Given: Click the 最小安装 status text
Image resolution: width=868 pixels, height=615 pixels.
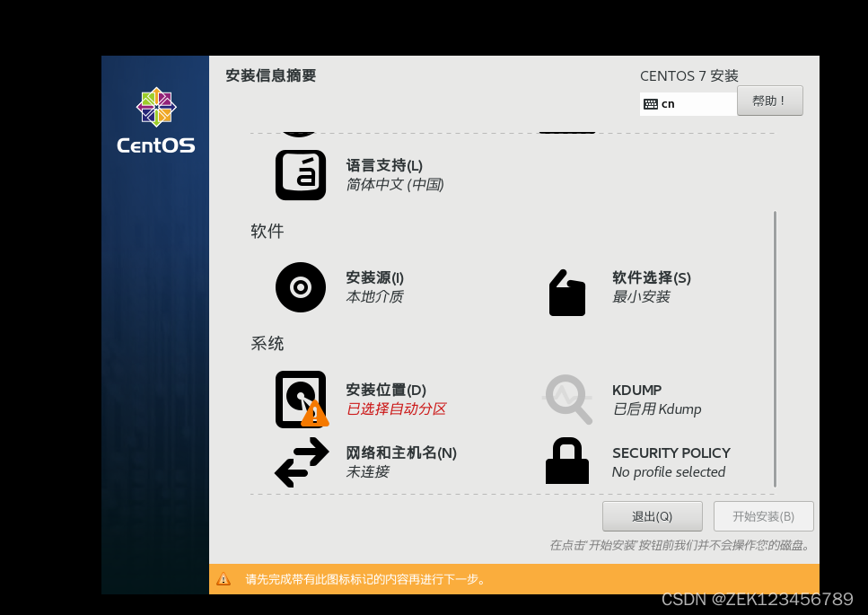Looking at the screenshot, I should (x=641, y=296).
